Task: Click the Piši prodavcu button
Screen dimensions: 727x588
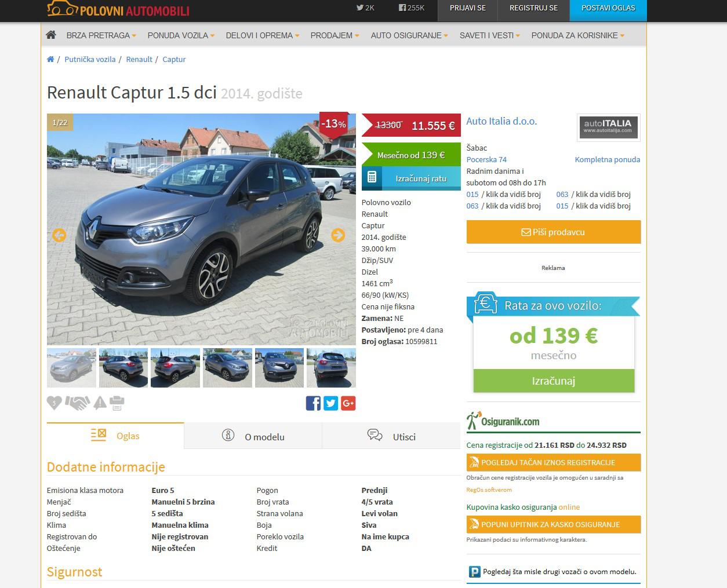Action: tap(554, 232)
